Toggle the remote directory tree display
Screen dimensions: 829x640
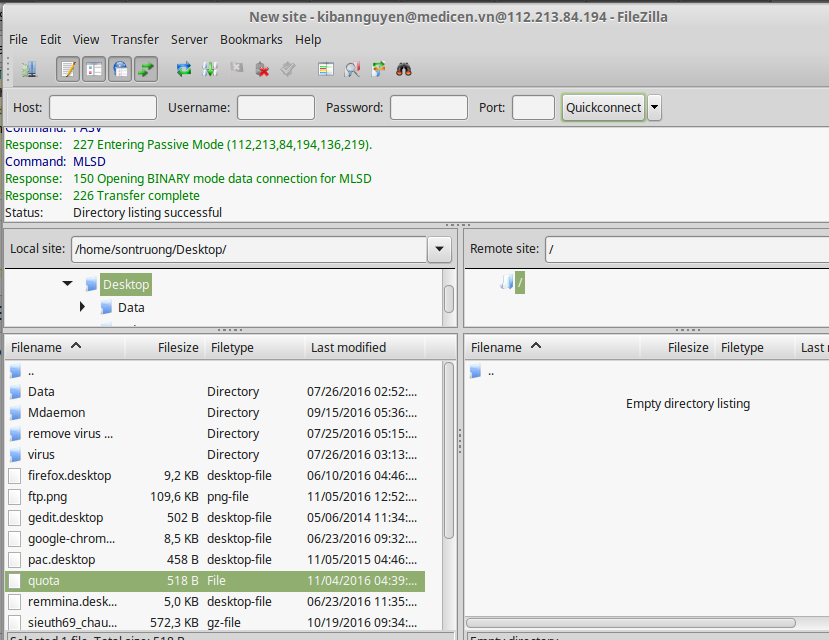pyautogui.click(x=120, y=69)
